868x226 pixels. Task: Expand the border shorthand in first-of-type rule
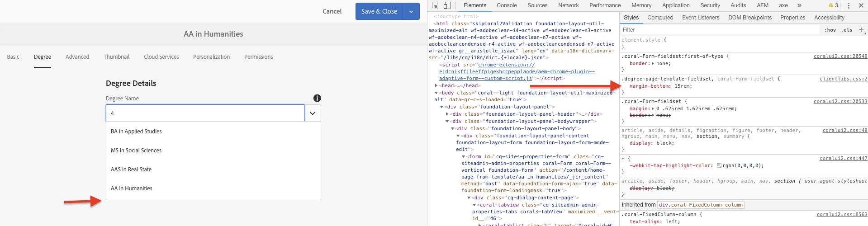point(652,63)
